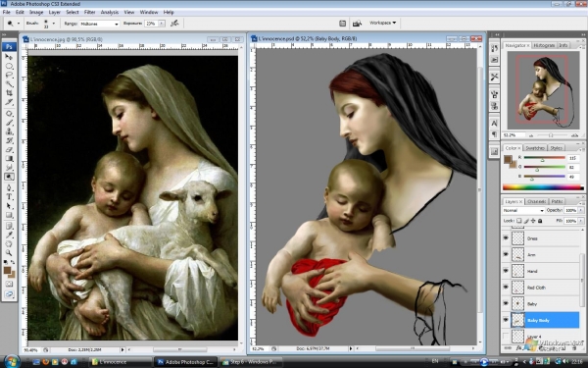Select the Pen tool
The image size is (588, 368).
coord(9,187)
